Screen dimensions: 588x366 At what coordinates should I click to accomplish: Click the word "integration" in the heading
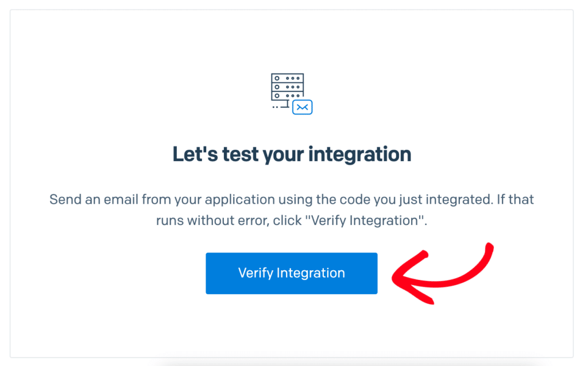click(359, 154)
